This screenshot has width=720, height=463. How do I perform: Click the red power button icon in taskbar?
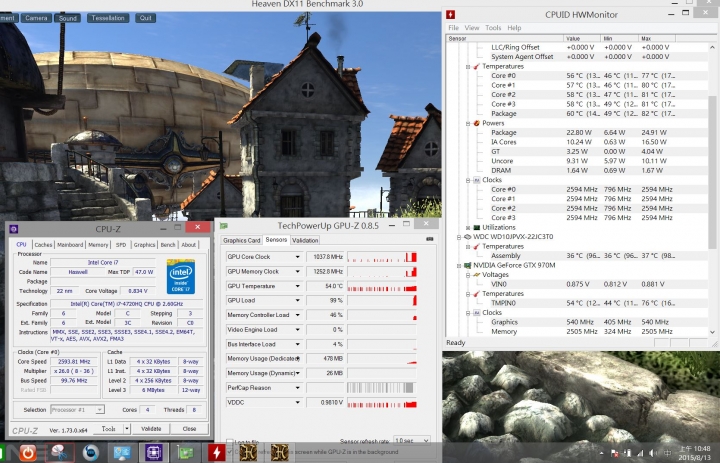(x=28, y=453)
